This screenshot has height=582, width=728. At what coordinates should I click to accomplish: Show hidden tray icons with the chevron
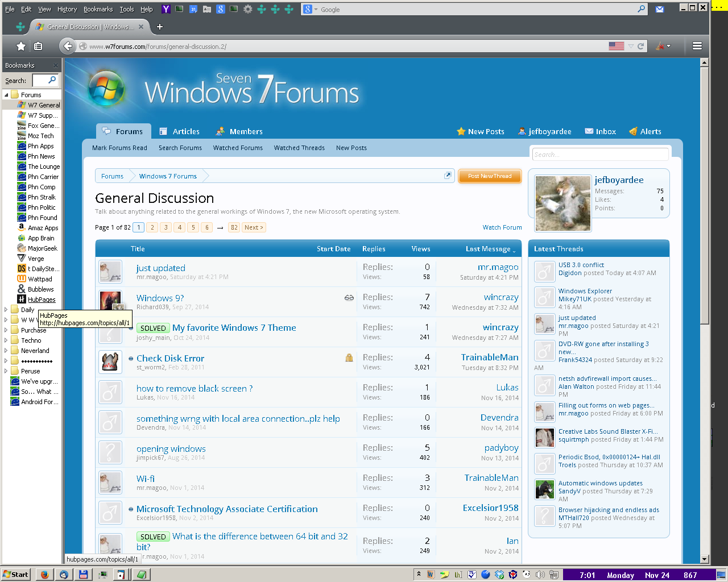(419, 574)
